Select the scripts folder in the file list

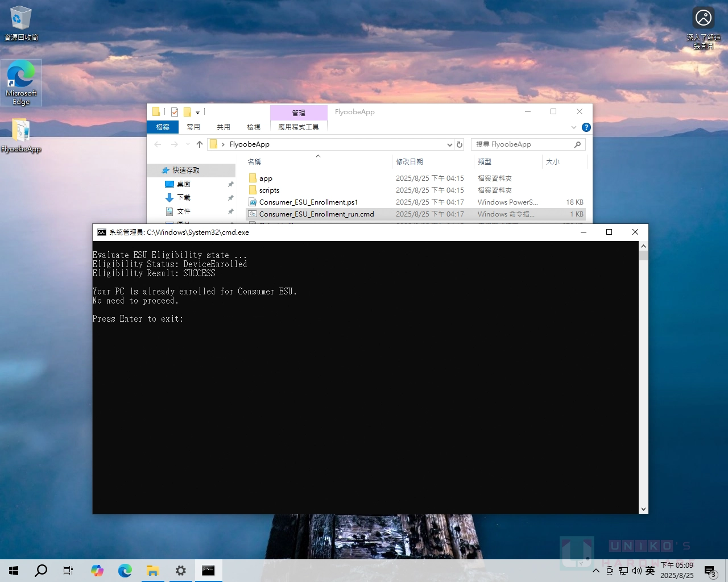pyautogui.click(x=416, y=190)
